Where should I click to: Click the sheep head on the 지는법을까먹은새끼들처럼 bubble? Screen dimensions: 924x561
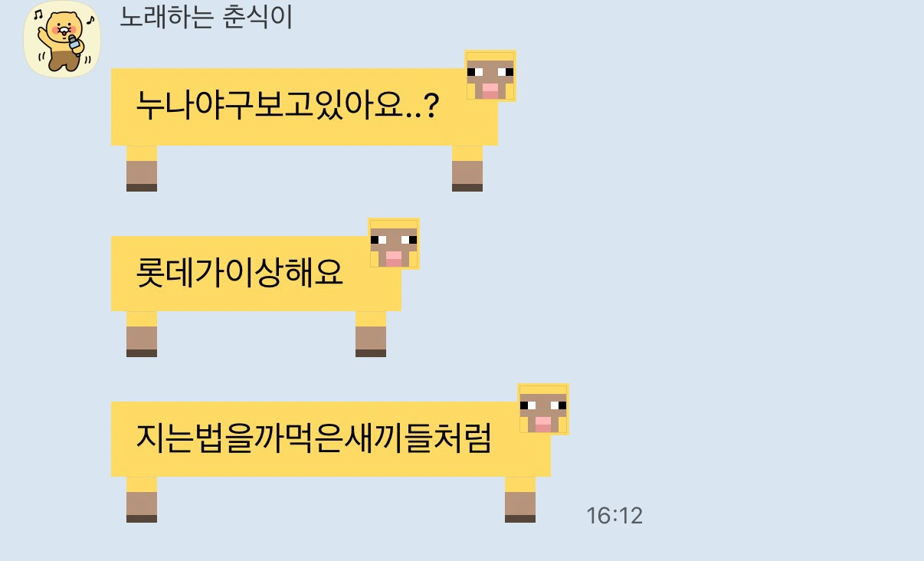[x=543, y=409]
